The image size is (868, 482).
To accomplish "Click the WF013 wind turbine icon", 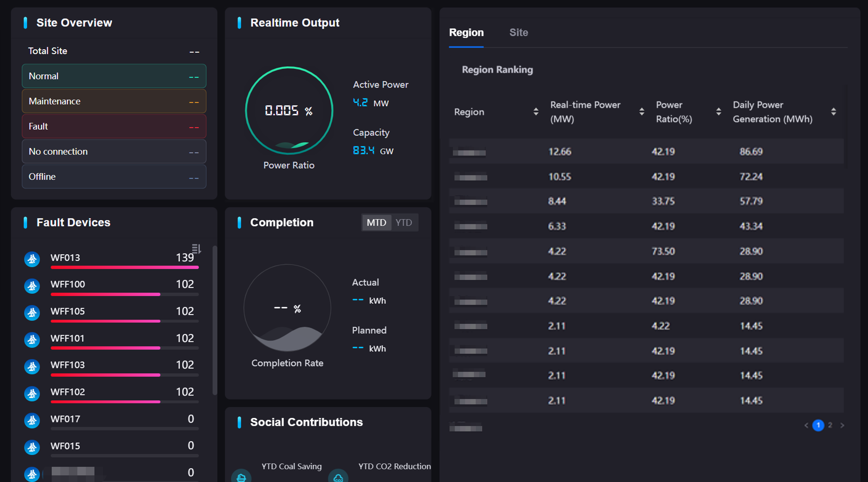I will tap(32, 259).
